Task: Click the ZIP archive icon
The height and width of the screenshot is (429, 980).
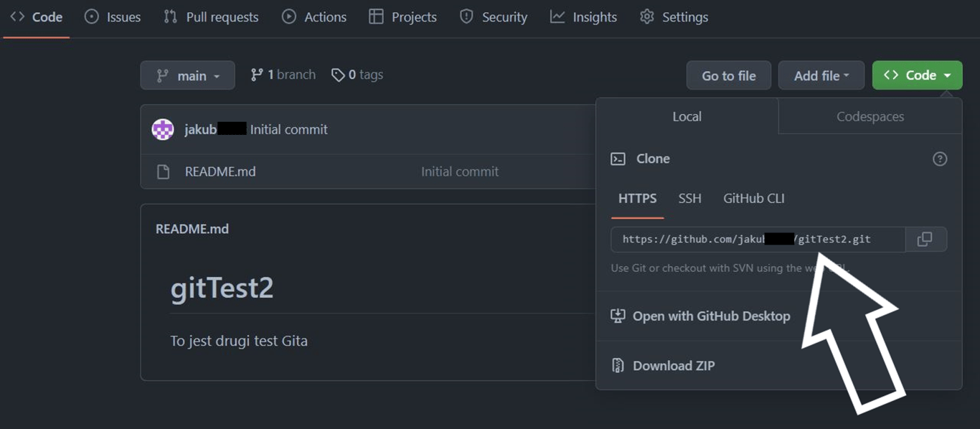Action: coord(618,366)
